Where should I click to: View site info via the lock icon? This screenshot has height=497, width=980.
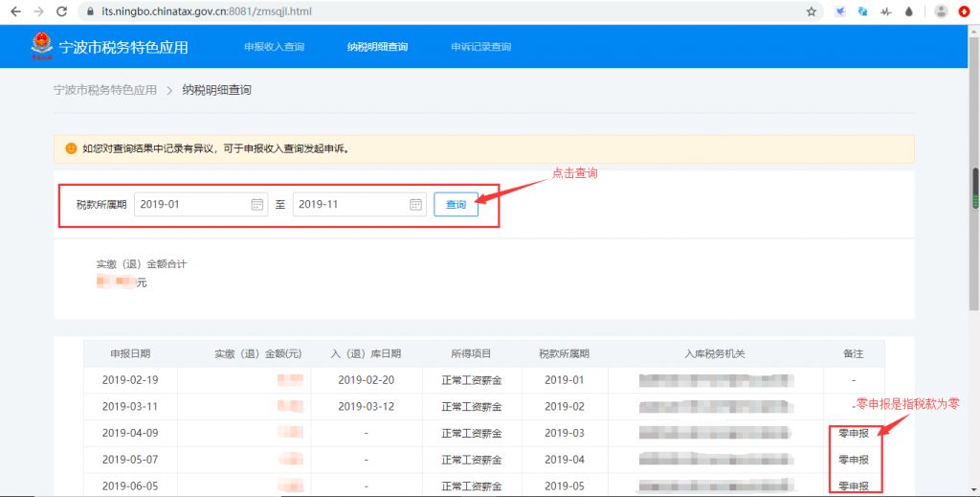point(90,11)
